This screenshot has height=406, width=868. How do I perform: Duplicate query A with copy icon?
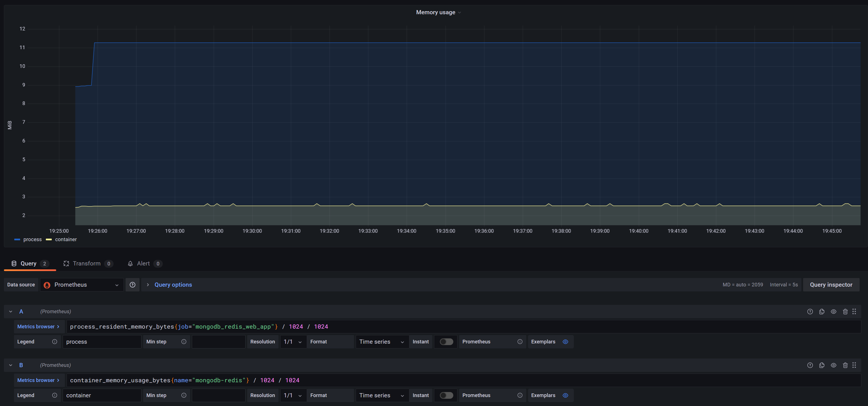click(x=822, y=311)
